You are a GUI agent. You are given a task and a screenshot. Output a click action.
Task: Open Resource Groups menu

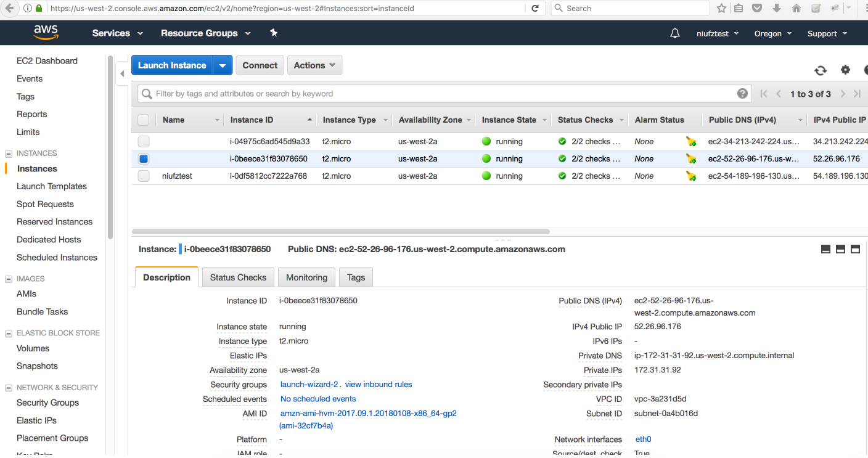tap(206, 33)
